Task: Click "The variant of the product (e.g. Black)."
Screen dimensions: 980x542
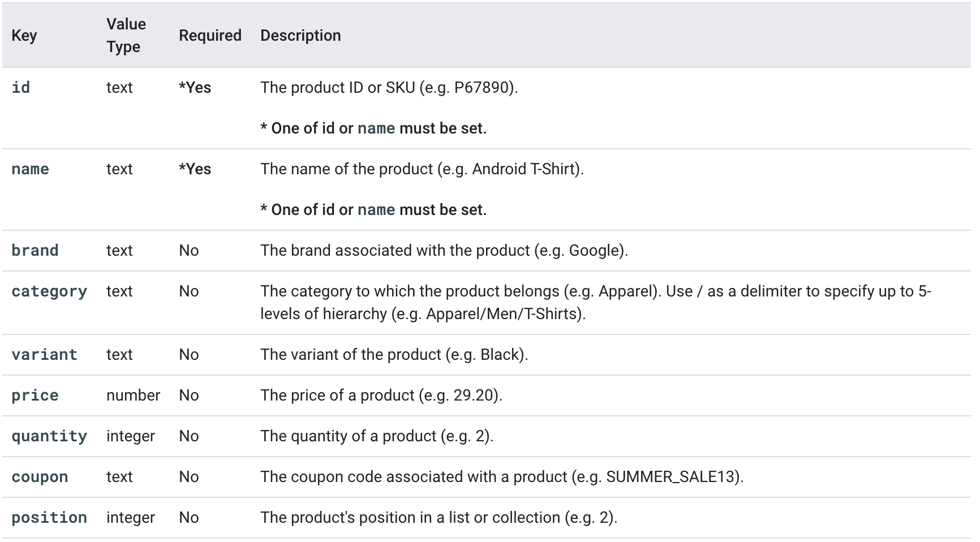Action: click(394, 355)
